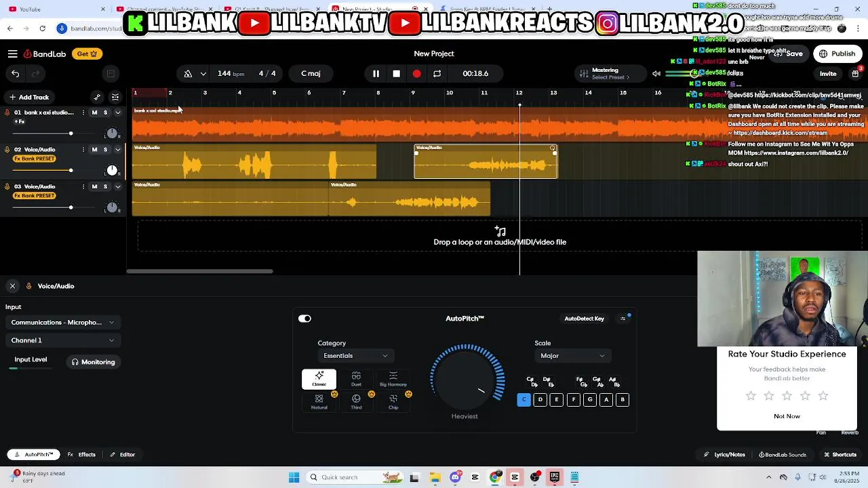Adjust AutoPitch Heaviest strength knob
This screenshot has width=868, height=488.
tap(466, 379)
